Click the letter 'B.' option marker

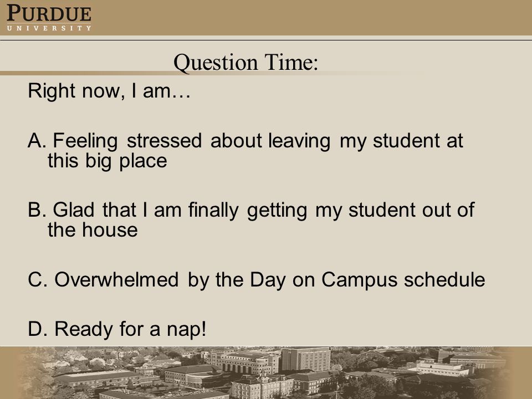point(37,209)
